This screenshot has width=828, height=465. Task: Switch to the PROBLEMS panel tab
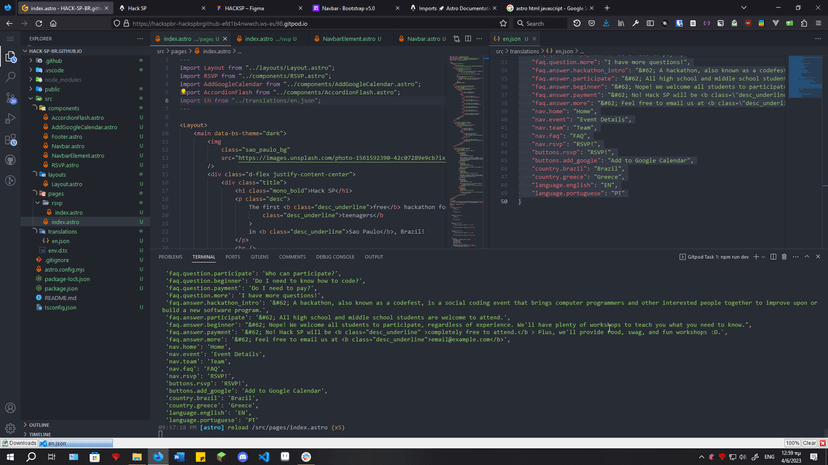pyautogui.click(x=170, y=256)
